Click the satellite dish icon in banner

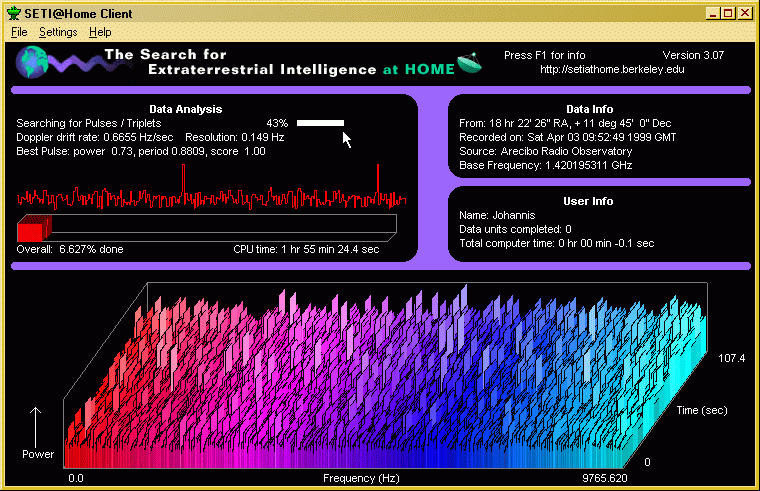click(469, 63)
